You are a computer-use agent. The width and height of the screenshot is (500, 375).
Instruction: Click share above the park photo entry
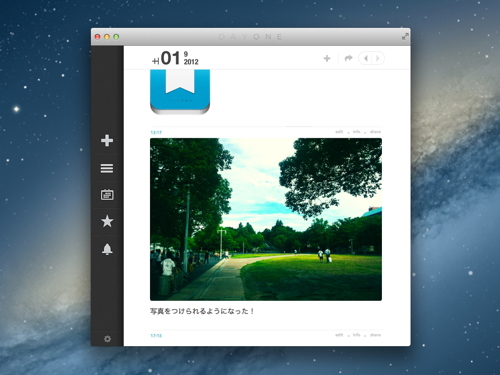coord(375,132)
